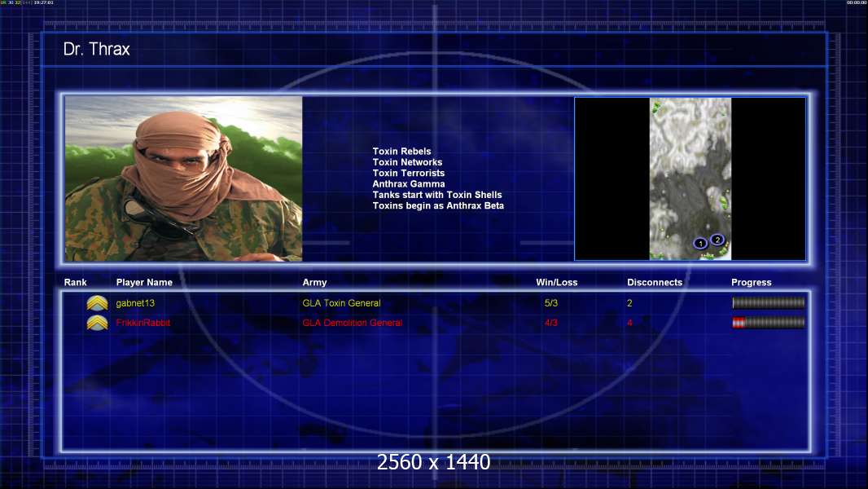Click Toxins begin as Anthrax Beta
Image resolution: width=868 pixels, height=489 pixels.
pyautogui.click(x=438, y=205)
